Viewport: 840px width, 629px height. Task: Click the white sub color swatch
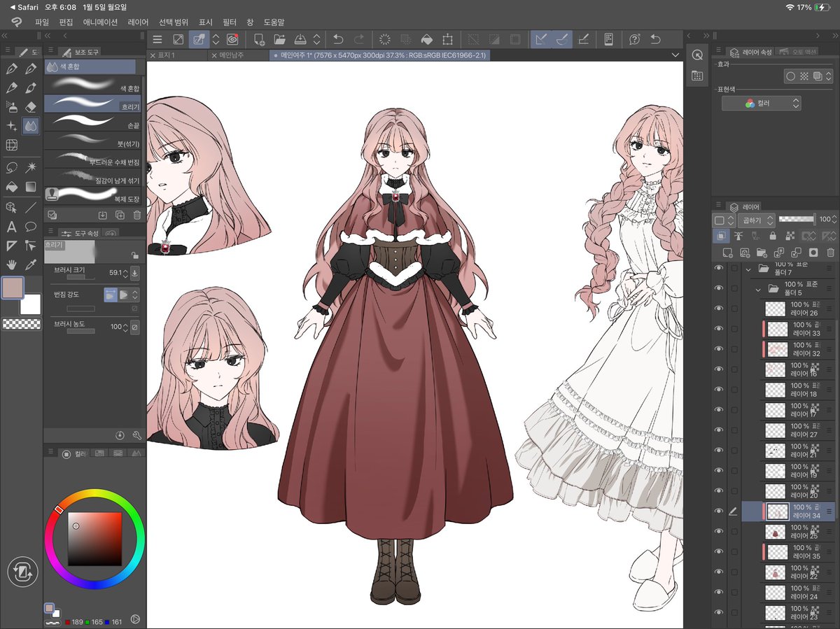click(30, 304)
